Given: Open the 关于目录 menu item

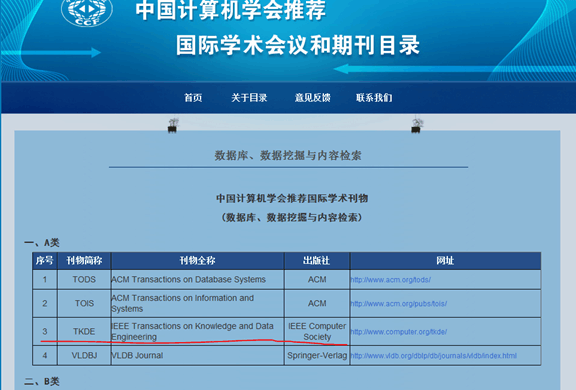Looking at the screenshot, I should 249,98.
